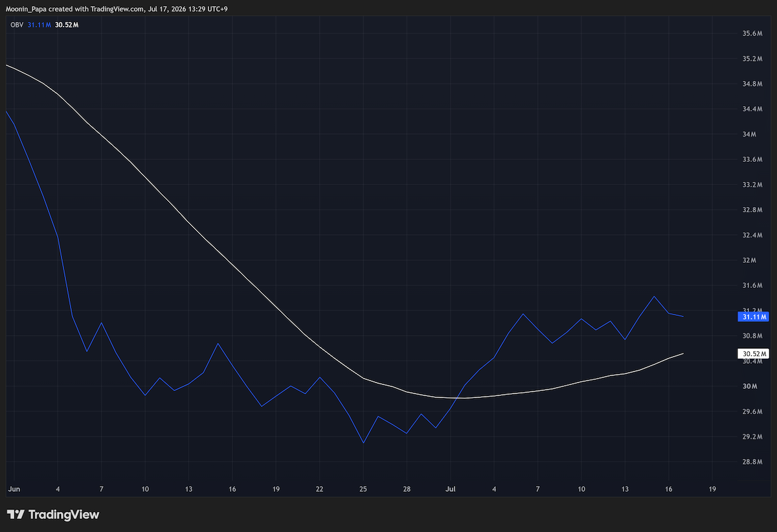777x532 pixels.
Task: Select the blue 31.11M price axis tag
Action: 753,317
